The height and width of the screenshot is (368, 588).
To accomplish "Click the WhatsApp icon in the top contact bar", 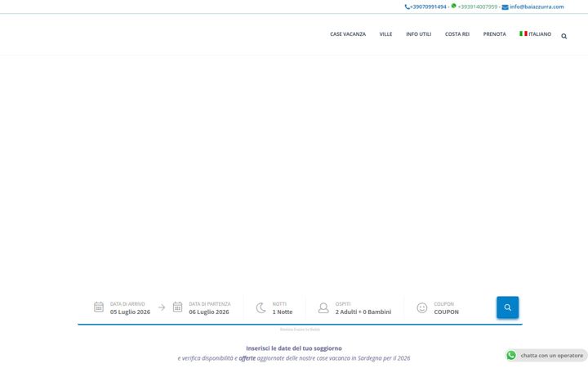I will pos(454,6).
